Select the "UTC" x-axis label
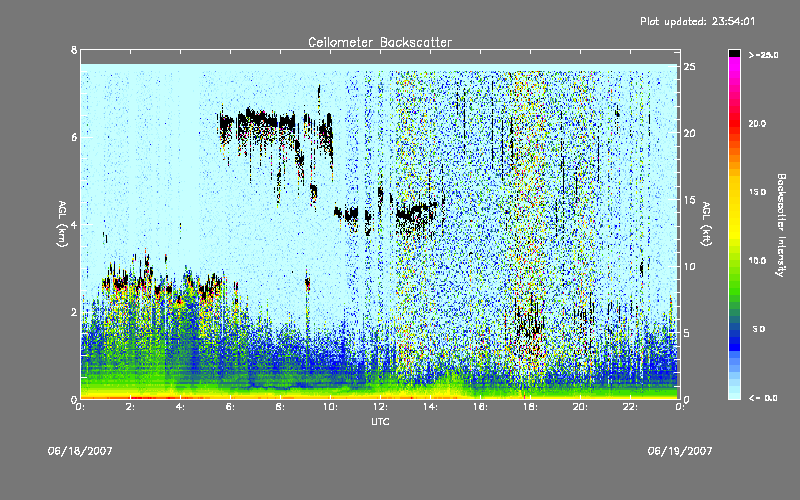The image size is (800, 500). point(380,421)
